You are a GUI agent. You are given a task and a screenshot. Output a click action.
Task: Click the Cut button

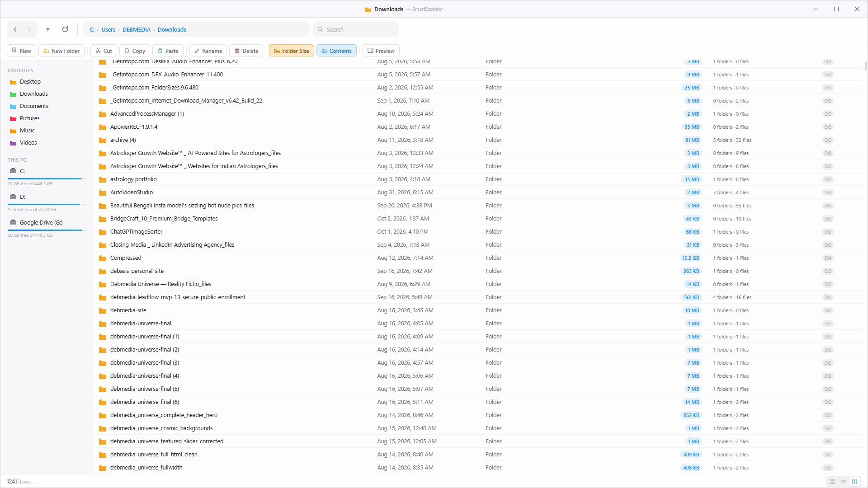coord(104,51)
